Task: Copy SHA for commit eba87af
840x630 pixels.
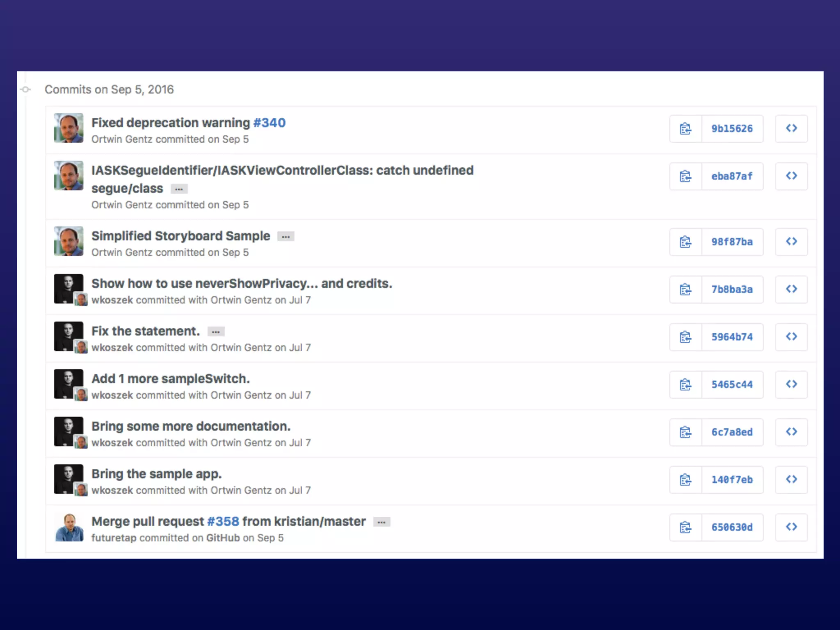Action: (x=685, y=176)
